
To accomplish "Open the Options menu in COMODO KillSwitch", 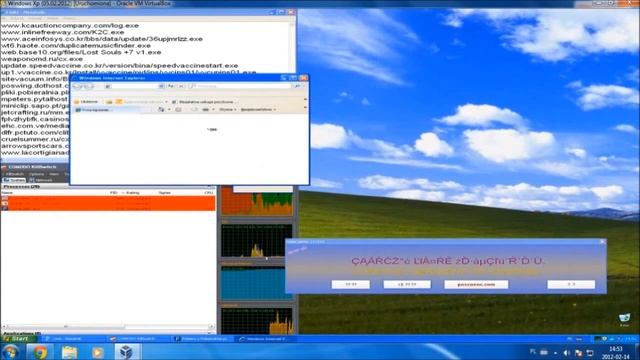I will (x=36, y=174).
